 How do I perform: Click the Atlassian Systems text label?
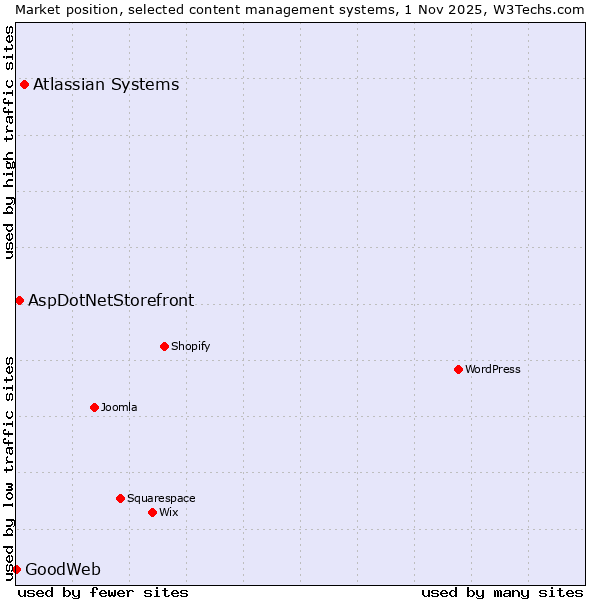point(106,84)
